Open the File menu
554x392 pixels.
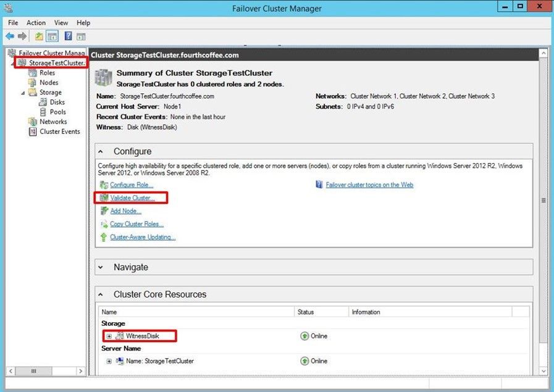[13, 23]
